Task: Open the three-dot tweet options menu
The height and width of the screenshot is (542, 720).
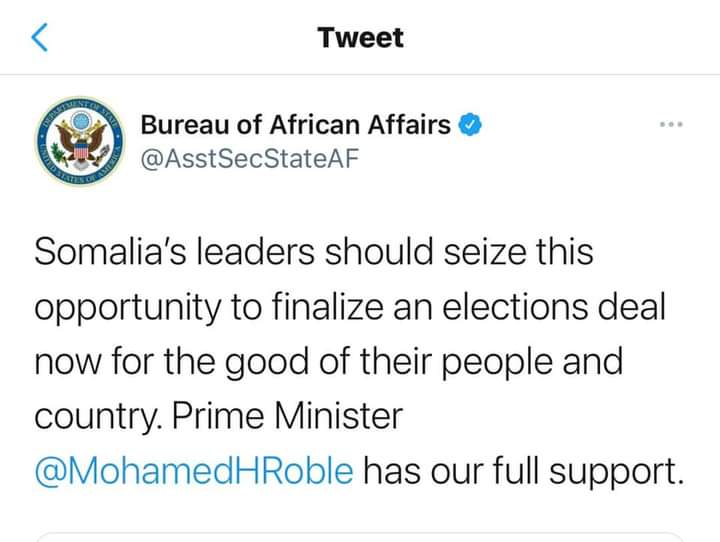Action: (x=671, y=124)
